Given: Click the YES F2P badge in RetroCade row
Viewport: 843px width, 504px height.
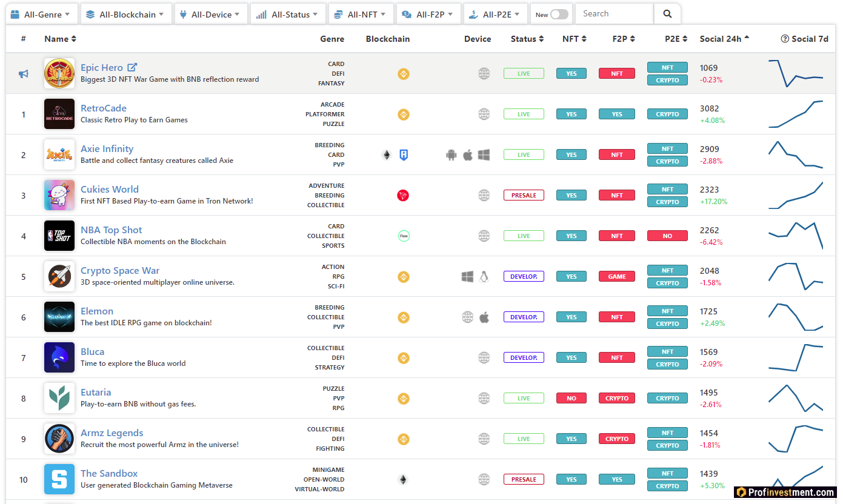Looking at the screenshot, I should pyautogui.click(x=617, y=114).
